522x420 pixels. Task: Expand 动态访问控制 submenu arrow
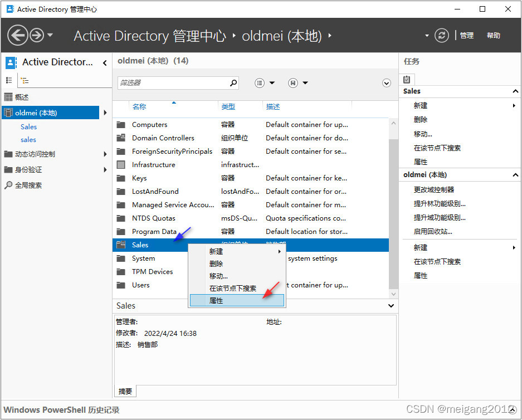point(105,154)
